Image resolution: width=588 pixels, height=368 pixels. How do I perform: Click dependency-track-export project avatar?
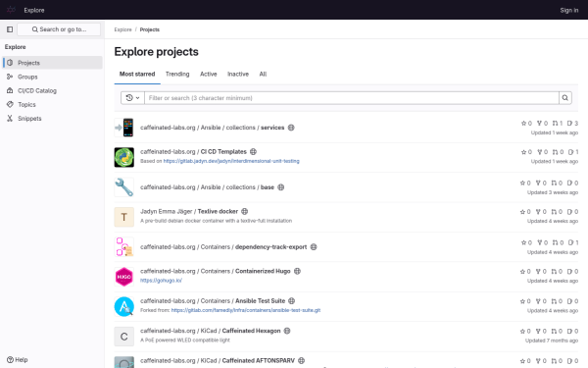coord(124,246)
